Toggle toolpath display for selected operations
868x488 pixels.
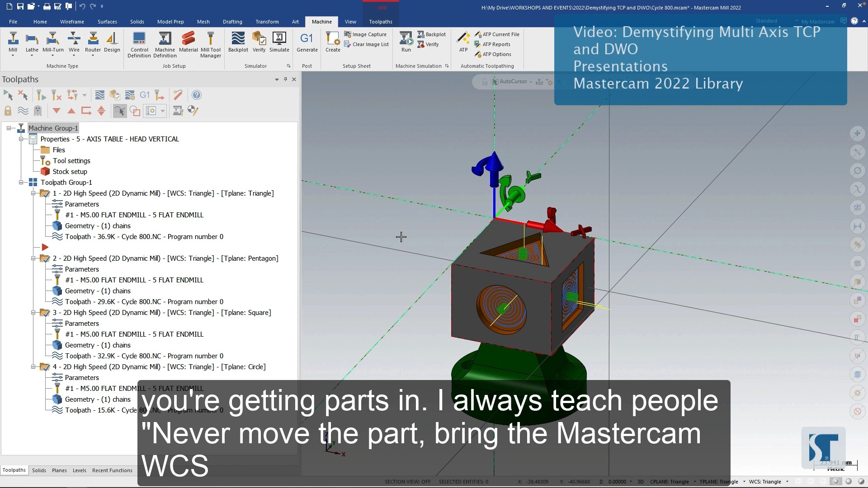pyautogui.click(x=23, y=111)
